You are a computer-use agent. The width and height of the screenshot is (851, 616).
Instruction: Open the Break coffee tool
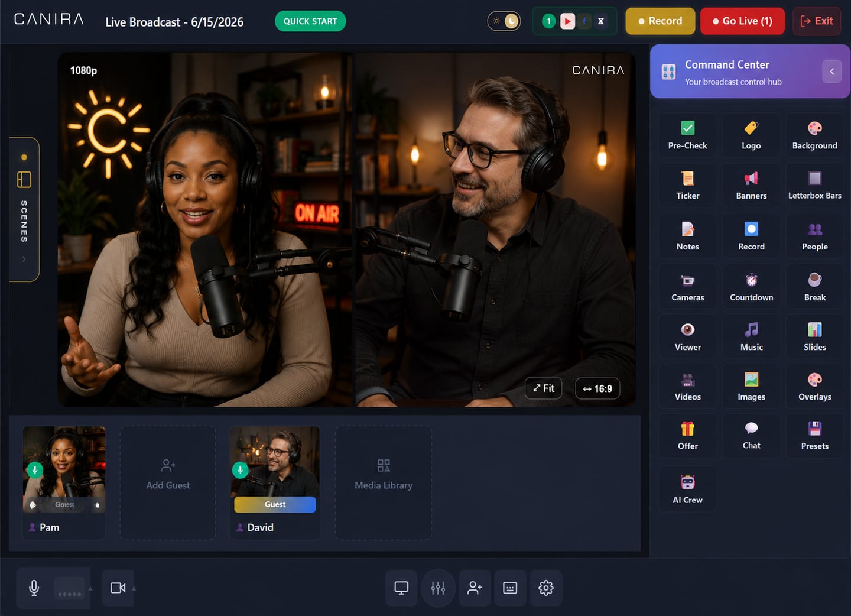point(814,287)
